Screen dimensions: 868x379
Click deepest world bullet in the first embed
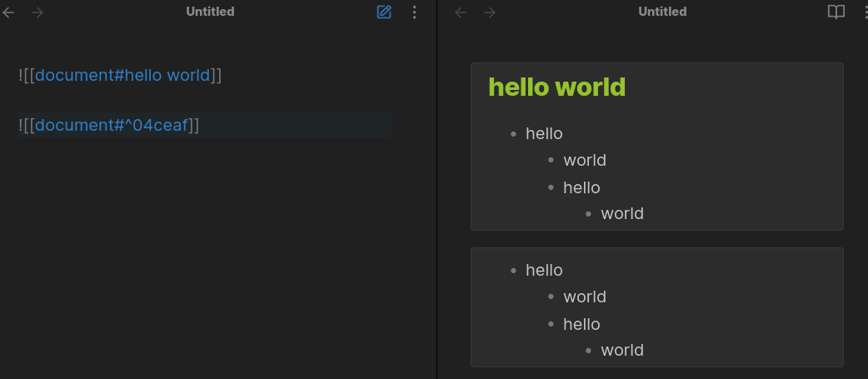(x=622, y=214)
